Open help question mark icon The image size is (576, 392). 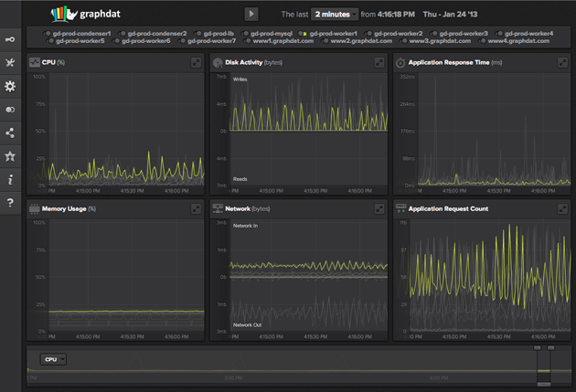click(10, 203)
